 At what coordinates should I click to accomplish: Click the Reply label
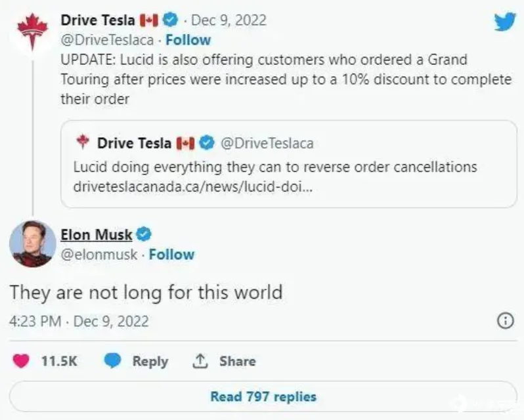tap(150, 361)
